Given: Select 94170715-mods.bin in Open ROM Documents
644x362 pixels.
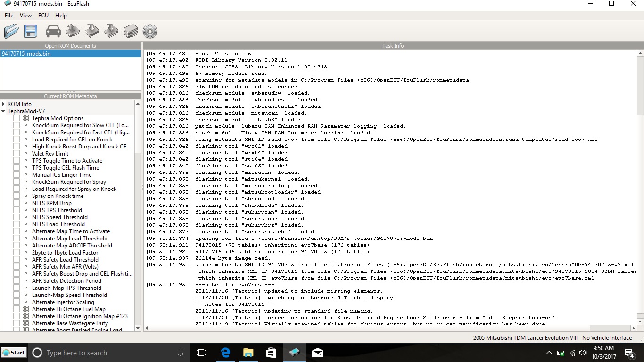Looking at the screenshot, I should tap(26, 54).
